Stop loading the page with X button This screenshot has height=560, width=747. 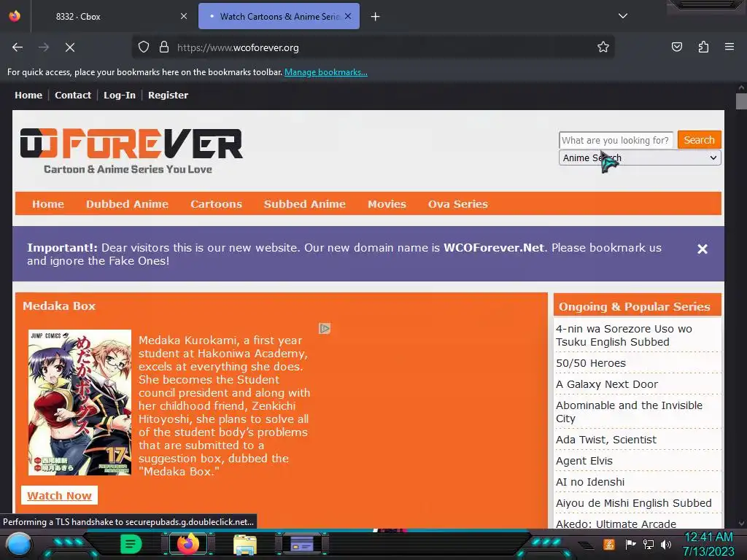(x=70, y=47)
